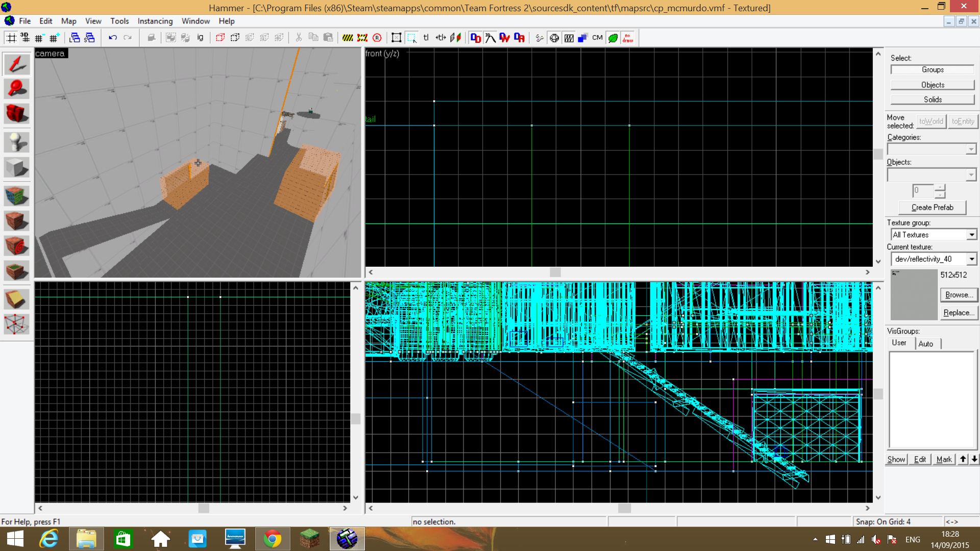The image size is (980, 551).
Task: Toggle Radius Culling
Action: 377,38
